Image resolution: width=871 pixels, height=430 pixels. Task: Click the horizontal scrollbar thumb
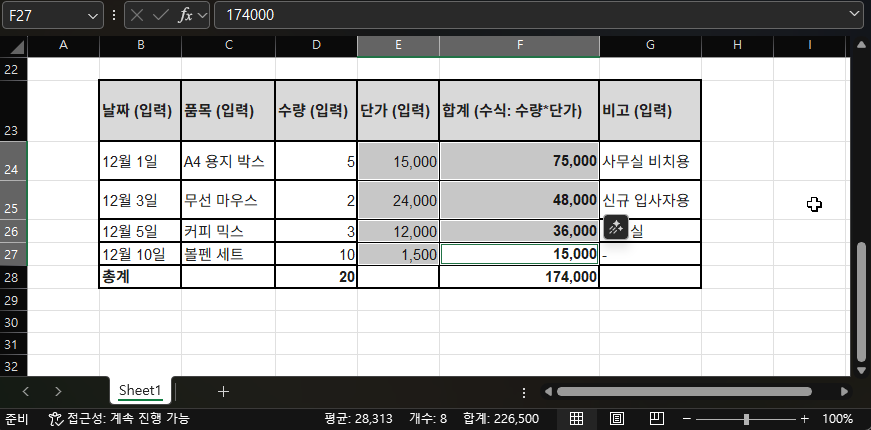684,392
